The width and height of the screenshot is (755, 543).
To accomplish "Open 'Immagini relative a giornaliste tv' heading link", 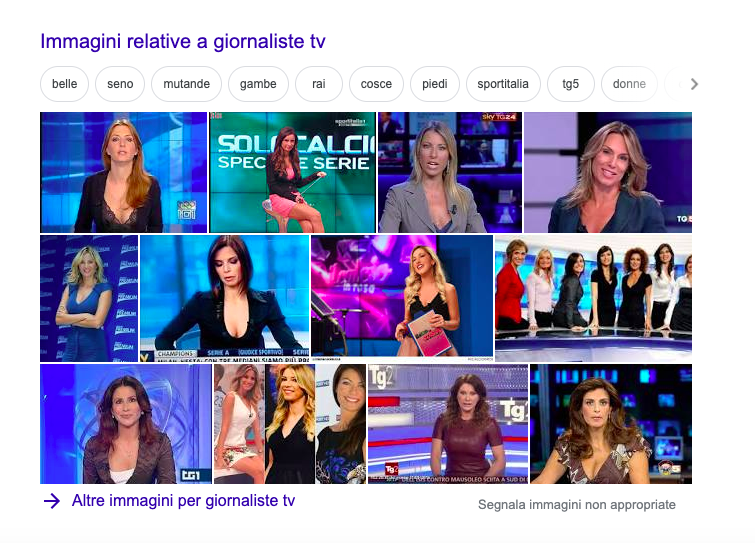I will click(x=183, y=41).
